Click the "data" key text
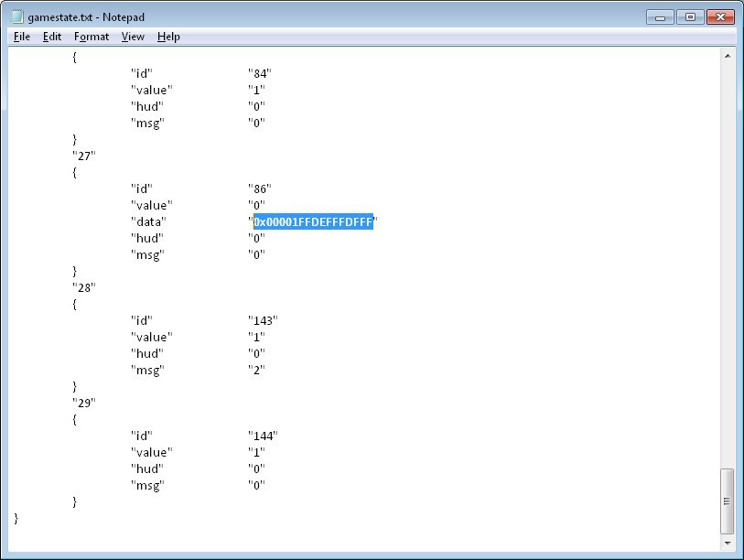Image resolution: width=744 pixels, height=560 pixels. coord(148,221)
